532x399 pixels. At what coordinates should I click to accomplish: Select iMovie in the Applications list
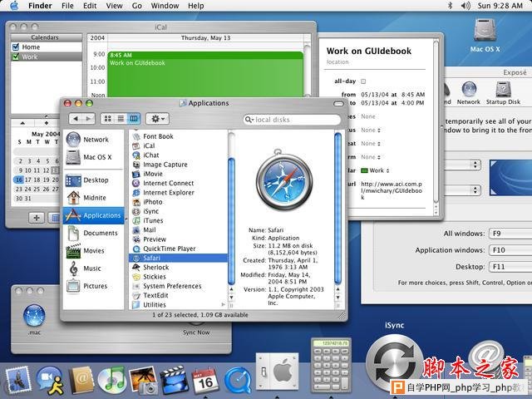(153, 174)
